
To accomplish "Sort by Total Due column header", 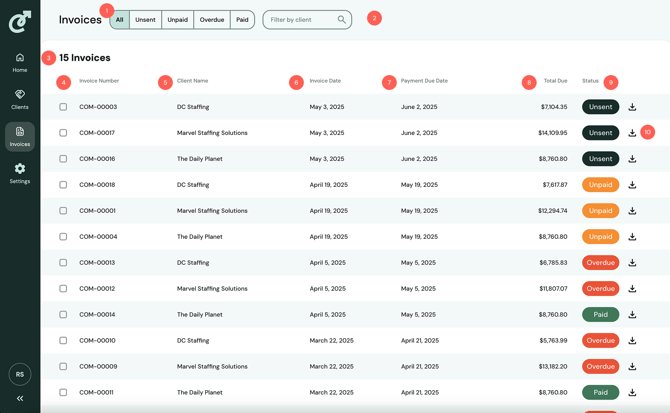I will pos(555,81).
